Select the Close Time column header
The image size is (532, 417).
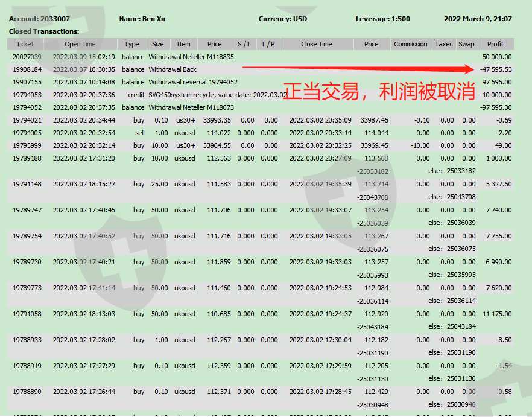click(316, 44)
